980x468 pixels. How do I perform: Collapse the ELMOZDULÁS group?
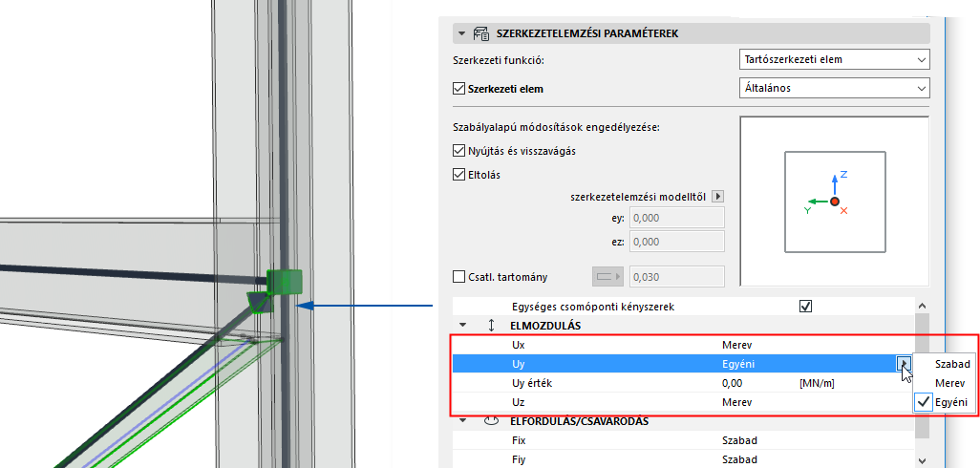coord(462,325)
